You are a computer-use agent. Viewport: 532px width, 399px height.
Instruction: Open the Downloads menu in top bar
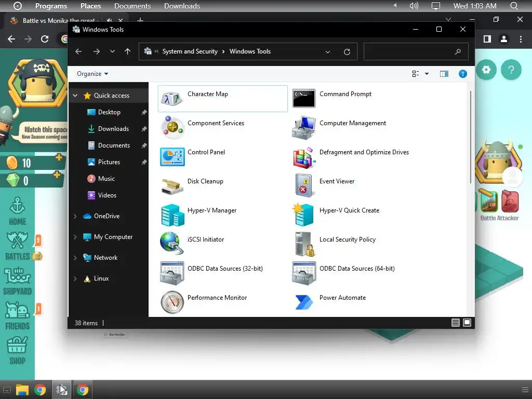pyautogui.click(x=182, y=6)
